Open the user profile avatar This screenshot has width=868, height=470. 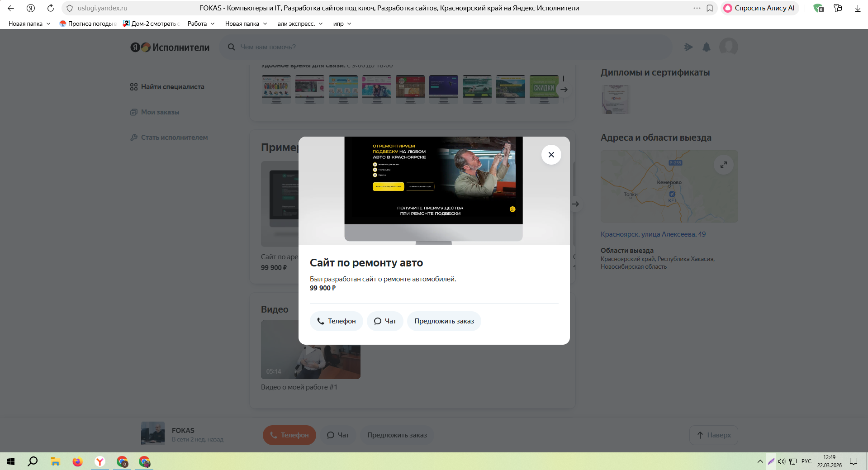point(728,47)
